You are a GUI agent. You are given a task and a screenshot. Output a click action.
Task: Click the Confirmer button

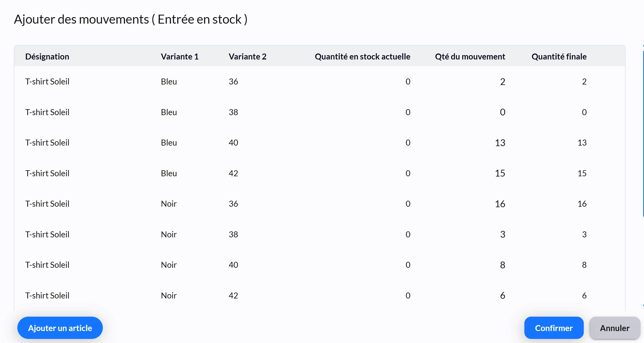(554, 328)
